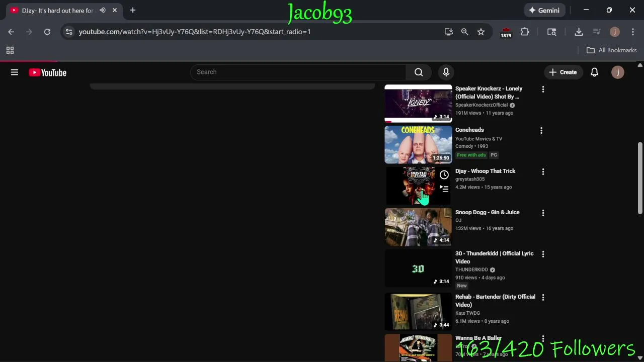The image size is (644, 362).
Task: Add Whoop That Trick to queue
Action: tap(444, 189)
